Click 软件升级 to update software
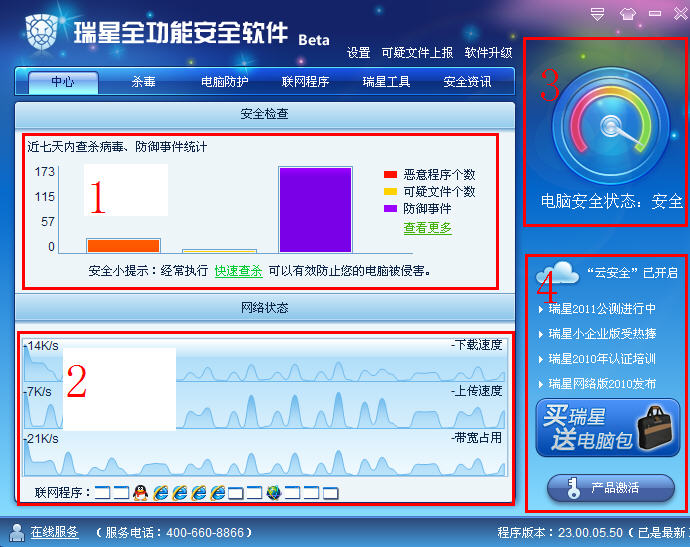 (488, 53)
